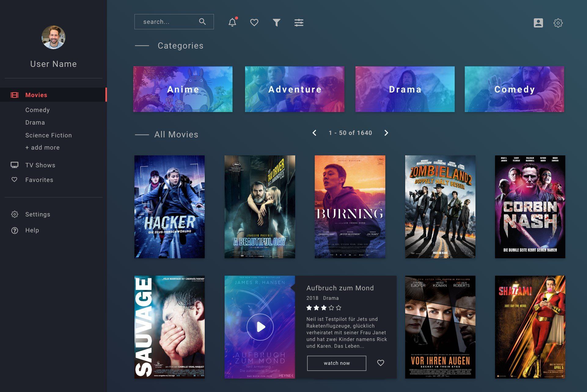
Task: Set rating to fifth star
Action: click(x=339, y=308)
